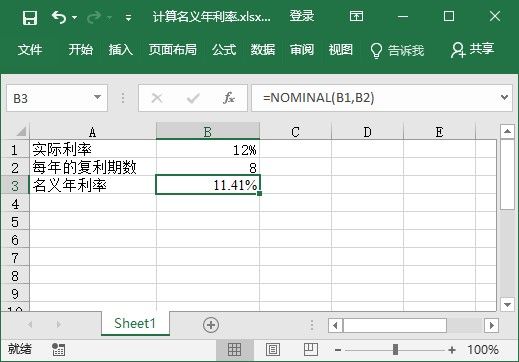Select the Sheet1 tab
The width and height of the screenshot is (519, 362).
135,323
